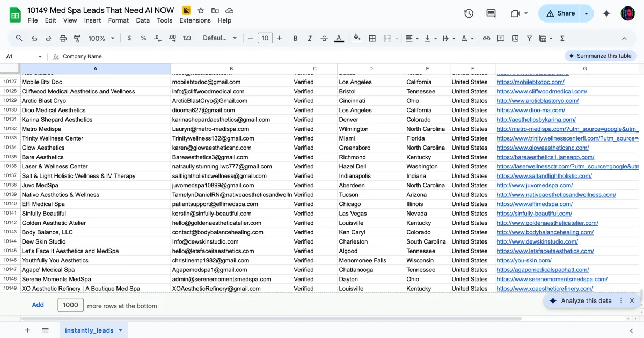This screenshot has height=338, width=644.
Task: Open text wrapping dropdown
Action: [449, 38]
